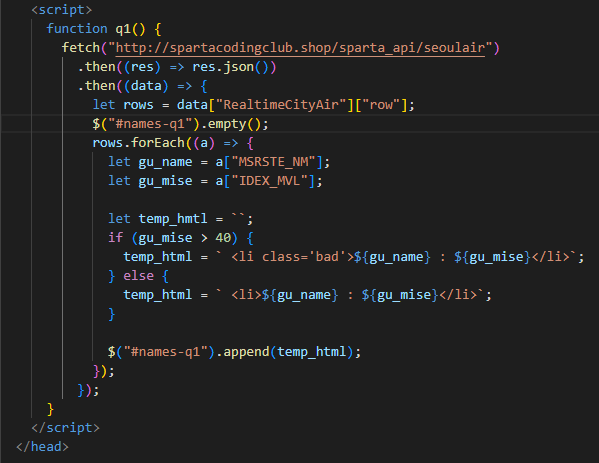Viewport: 599px width, 463px height.
Task: Place cursor on (data) parameter
Action: tap(146, 86)
